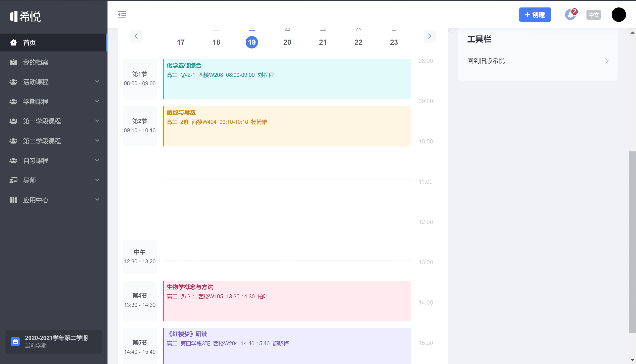Select date 20 in the week bar

287,42
